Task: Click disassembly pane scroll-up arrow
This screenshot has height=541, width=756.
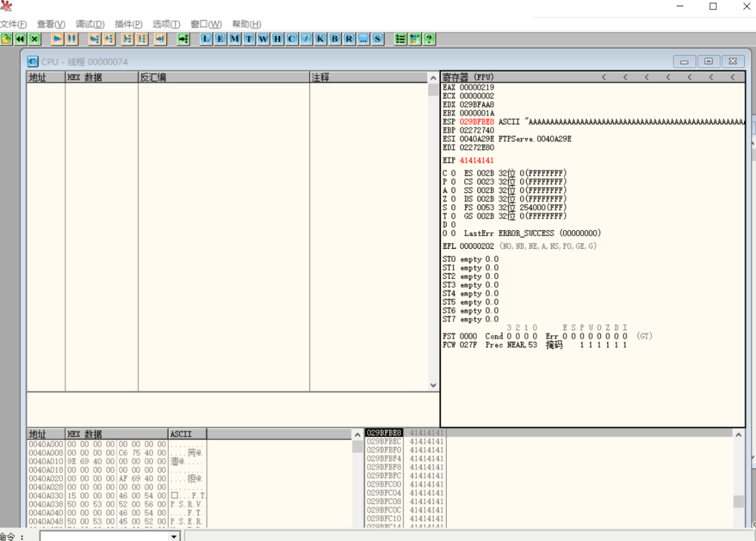Action: pyautogui.click(x=433, y=78)
